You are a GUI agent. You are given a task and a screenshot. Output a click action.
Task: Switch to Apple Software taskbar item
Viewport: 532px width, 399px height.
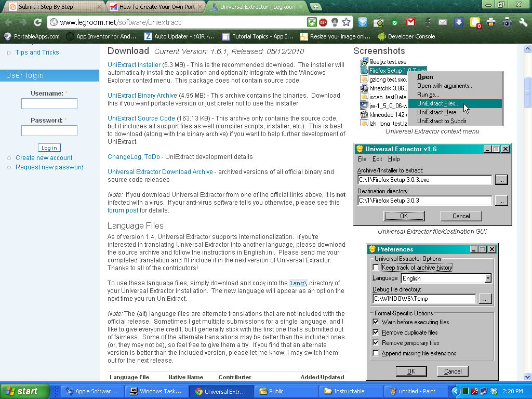click(91, 391)
